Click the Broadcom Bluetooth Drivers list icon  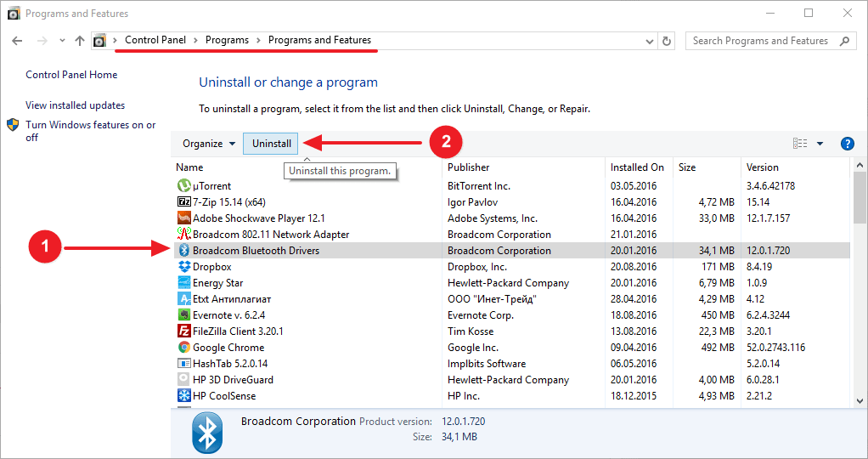pyautogui.click(x=183, y=250)
